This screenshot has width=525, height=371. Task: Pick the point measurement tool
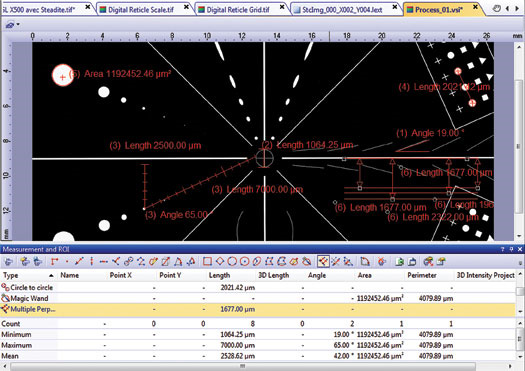[67, 262]
